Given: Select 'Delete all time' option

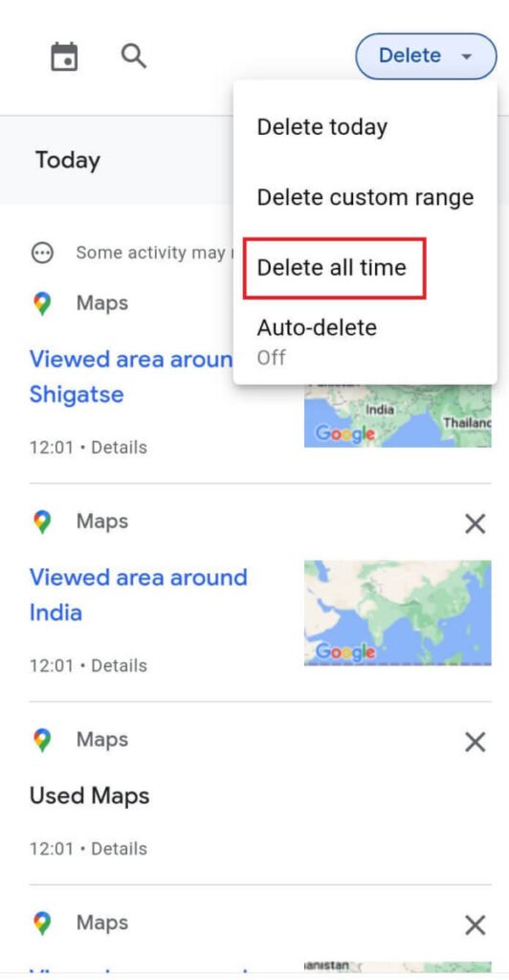Looking at the screenshot, I should 332,268.
